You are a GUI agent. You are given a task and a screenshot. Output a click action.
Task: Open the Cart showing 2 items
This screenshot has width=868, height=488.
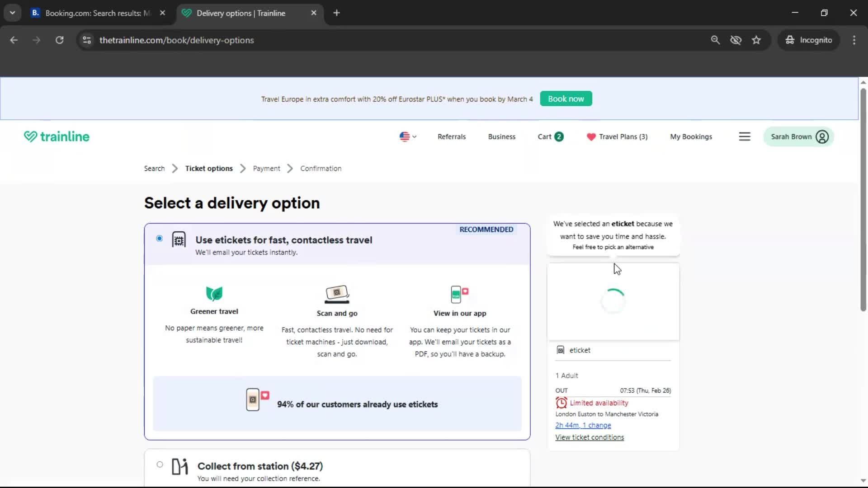[x=550, y=136]
